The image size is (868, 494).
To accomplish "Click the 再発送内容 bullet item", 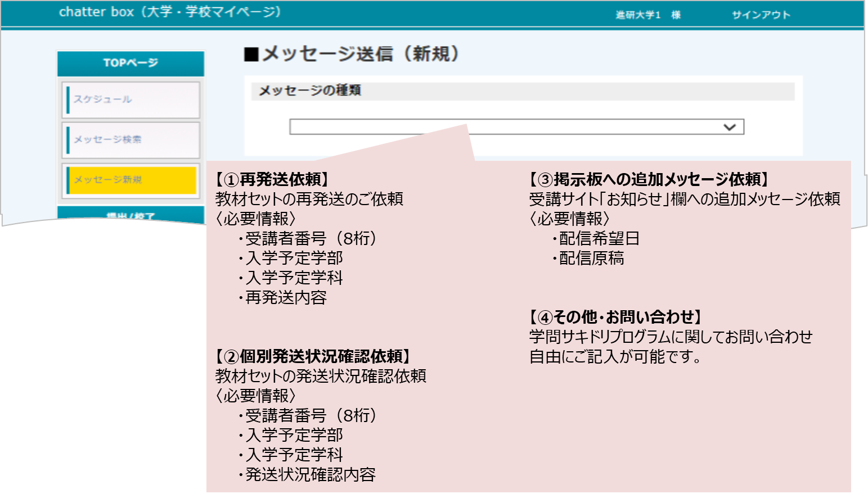I will (x=286, y=297).
